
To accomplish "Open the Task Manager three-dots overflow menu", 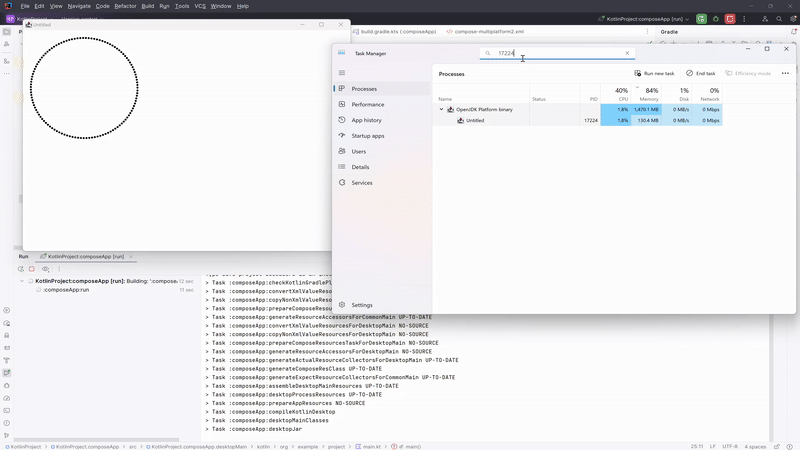I will [785, 73].
